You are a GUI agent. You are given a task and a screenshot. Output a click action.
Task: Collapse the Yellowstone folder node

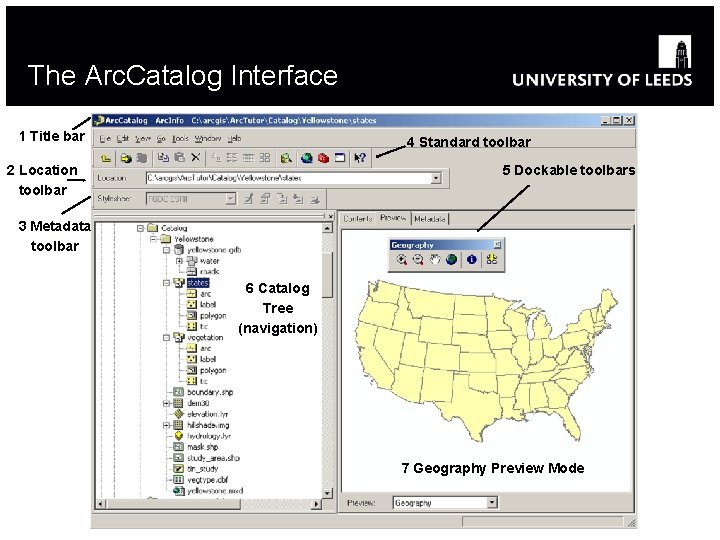point(154,239)
